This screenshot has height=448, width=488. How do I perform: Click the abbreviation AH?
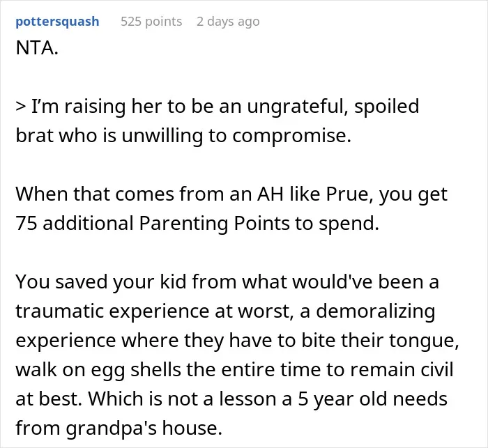[270, 194]
